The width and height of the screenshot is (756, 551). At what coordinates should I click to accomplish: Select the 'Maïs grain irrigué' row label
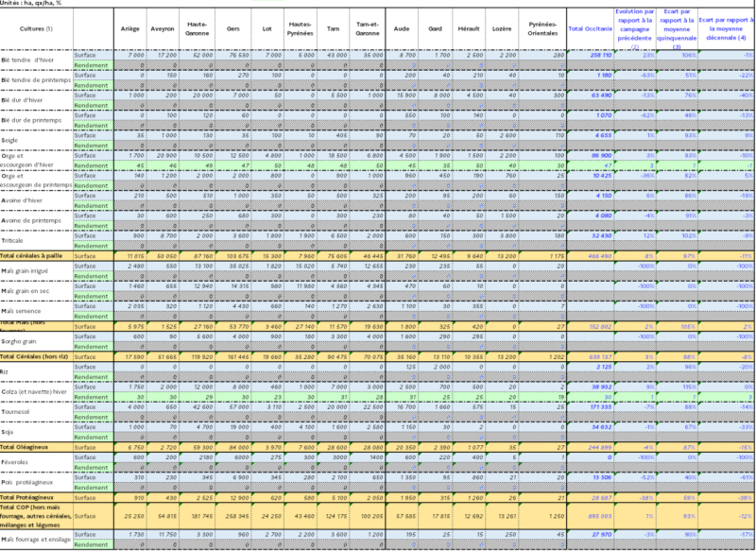click(36, 271)
